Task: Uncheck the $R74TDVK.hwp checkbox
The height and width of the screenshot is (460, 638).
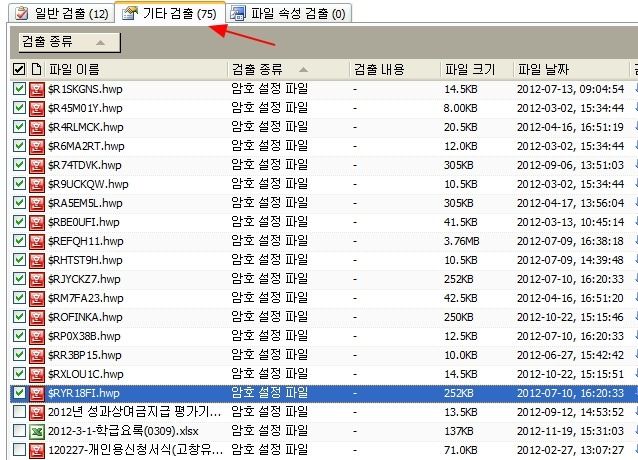Action: tap(19, 165)
